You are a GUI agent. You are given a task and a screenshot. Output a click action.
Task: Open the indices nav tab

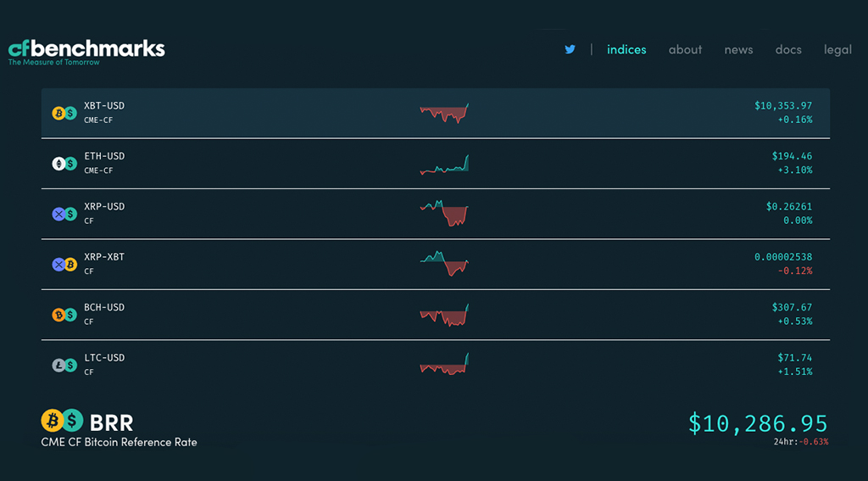626,49
